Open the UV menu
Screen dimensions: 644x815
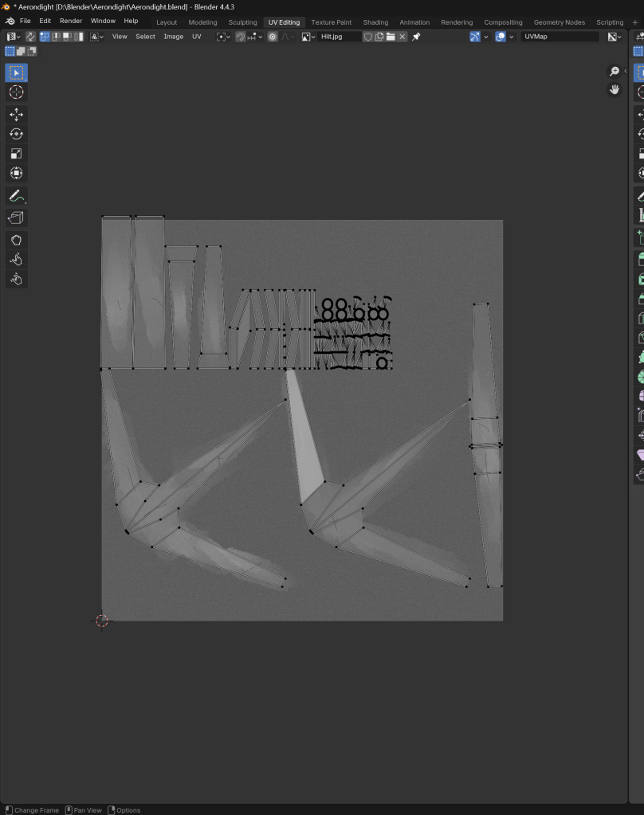(196, 37)
